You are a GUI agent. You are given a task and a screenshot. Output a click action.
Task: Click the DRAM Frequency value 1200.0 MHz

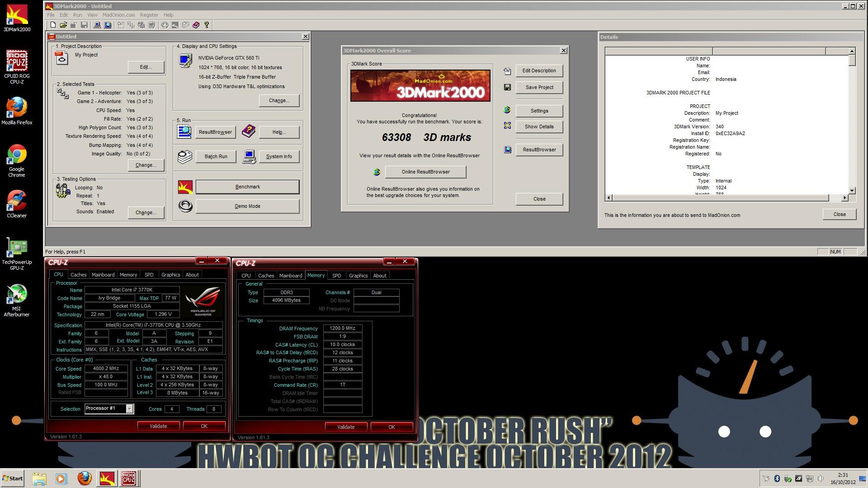[342, 328]
